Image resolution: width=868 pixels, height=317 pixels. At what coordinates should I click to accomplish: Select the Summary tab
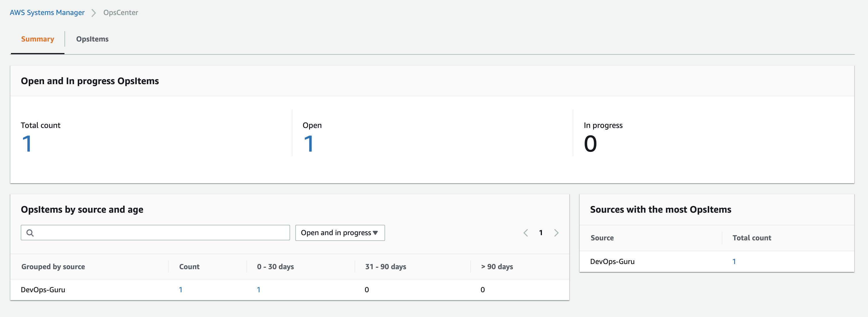pos(37,39)
